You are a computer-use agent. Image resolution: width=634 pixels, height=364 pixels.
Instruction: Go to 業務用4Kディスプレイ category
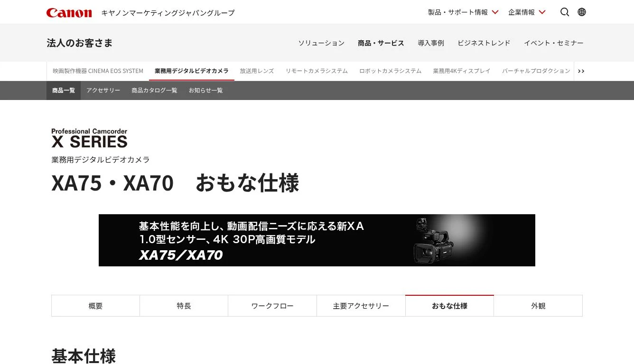point(462,71)
